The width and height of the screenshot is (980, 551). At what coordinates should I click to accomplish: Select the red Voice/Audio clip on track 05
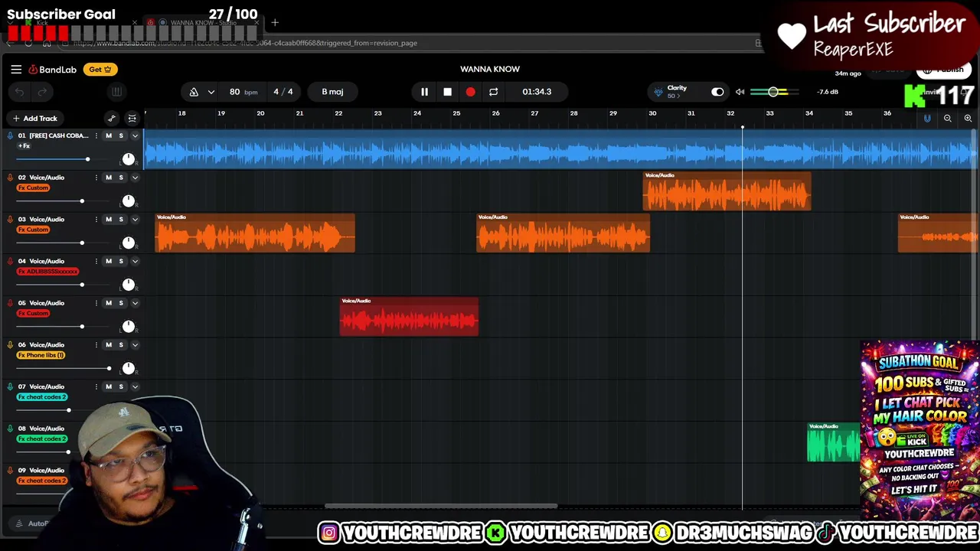pyautogui.click(x=409, y=317)
